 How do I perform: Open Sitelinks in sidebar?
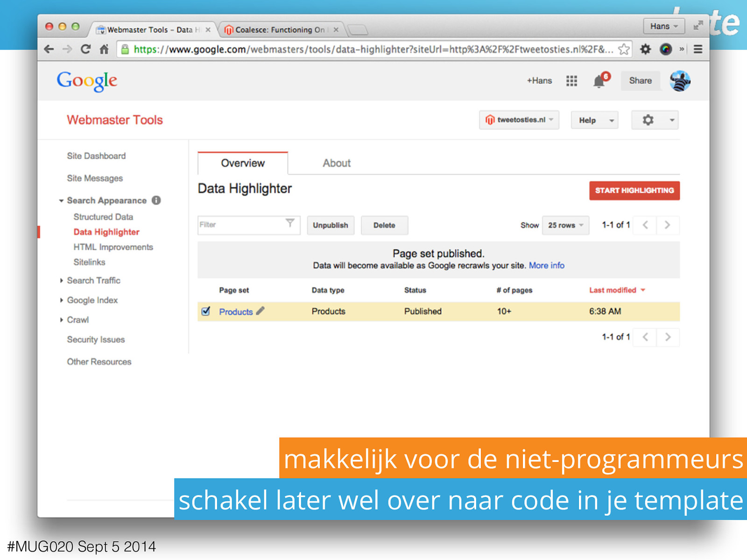click(89, 262)
